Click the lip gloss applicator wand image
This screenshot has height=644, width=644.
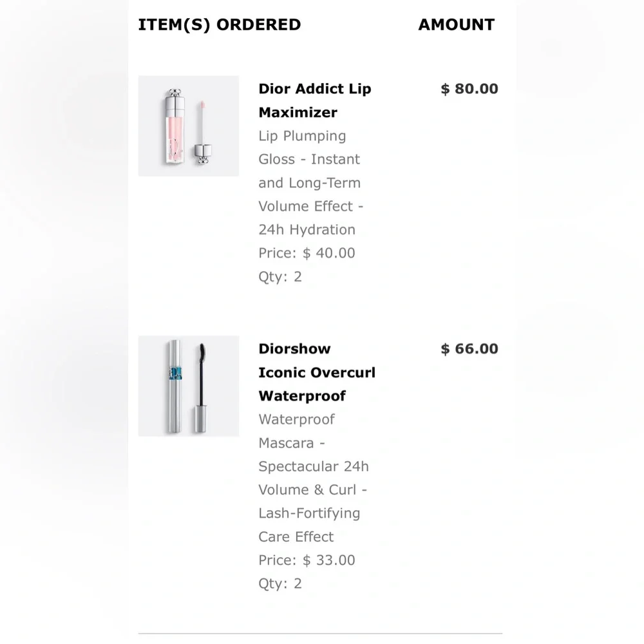click(202, 132)
